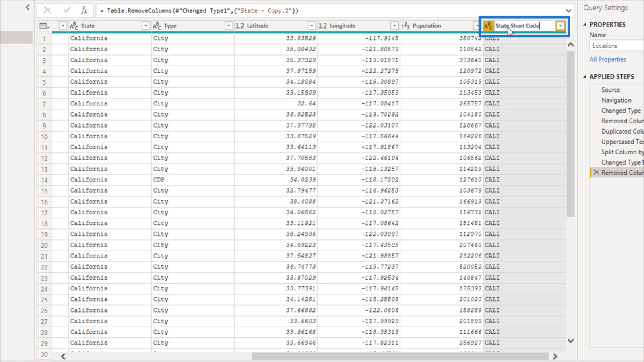The width and height of the screenshot is (644, 362).
Task: Click the CDP cell in Type column
Action: pos(159,180)
